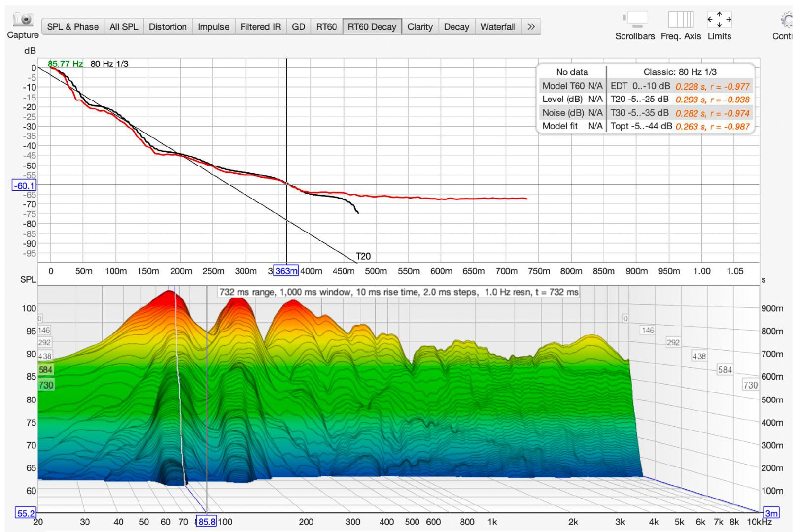Show more tabs with the double chevron

pyautogui.click(x=531, y=27)
